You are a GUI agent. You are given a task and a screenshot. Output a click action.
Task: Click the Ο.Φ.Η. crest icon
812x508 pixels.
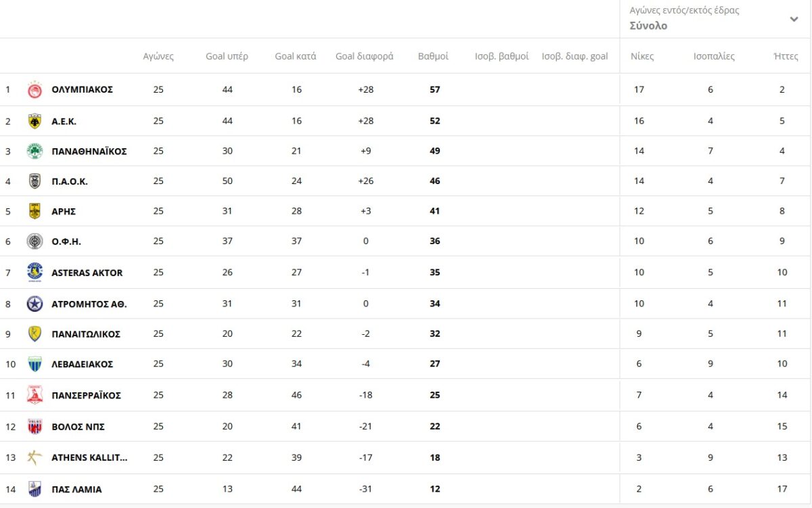[x=35, y=241]
